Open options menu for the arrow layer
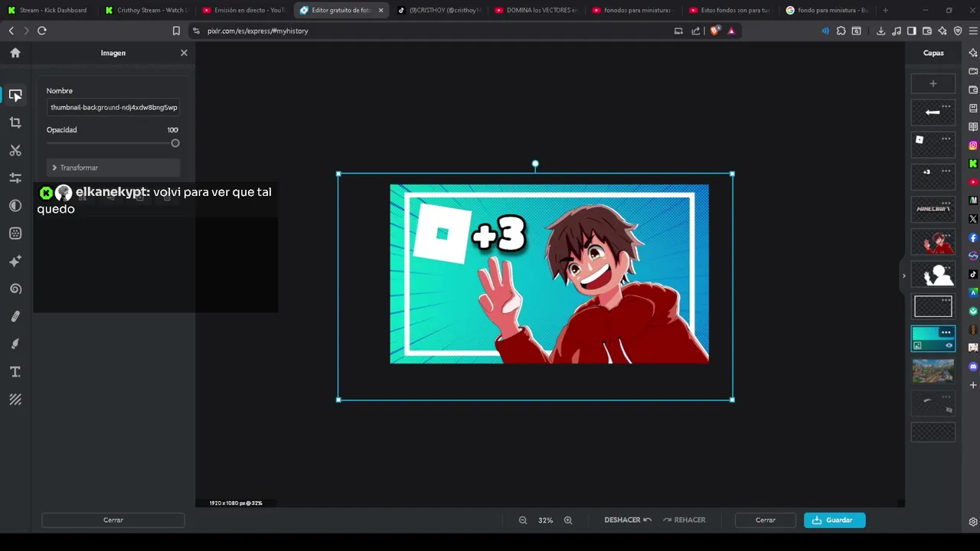The height and width of the screenshot is (551, 980). (946, 106)
